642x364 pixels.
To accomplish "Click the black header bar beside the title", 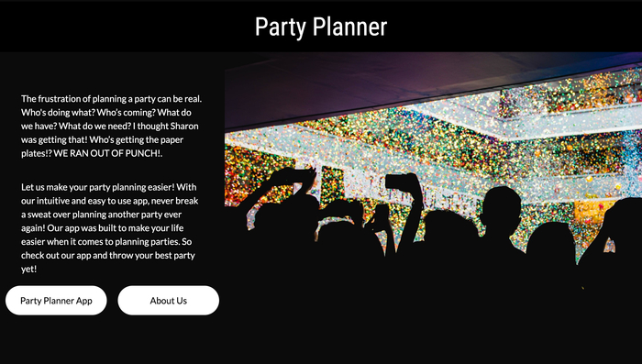I will 123,27.
